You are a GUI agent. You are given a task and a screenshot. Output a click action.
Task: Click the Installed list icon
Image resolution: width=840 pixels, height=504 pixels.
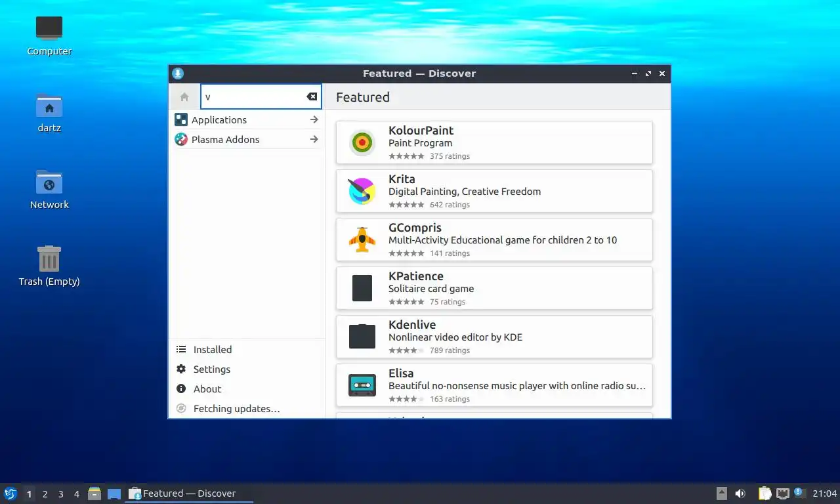181,350
